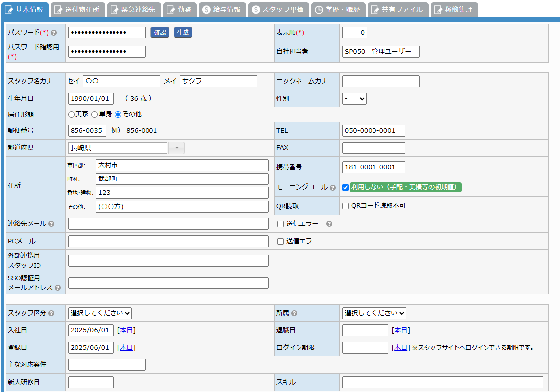Click help icon next to 連絡先メール label
Image resolution: width=560 pixels, height=392 pixels.
click(x=51, y=224)
